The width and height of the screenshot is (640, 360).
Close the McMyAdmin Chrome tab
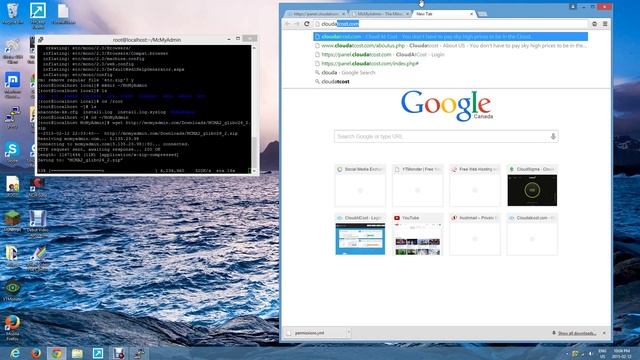[x=407, y=14]
